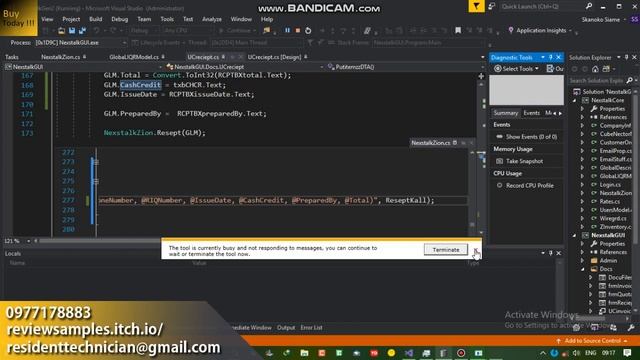Open the Error List tab at the bottom

coord(311,328)
